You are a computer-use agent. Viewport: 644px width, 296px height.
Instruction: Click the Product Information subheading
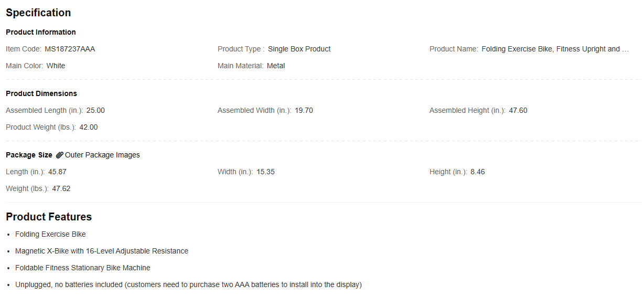[x=41, y=32]
